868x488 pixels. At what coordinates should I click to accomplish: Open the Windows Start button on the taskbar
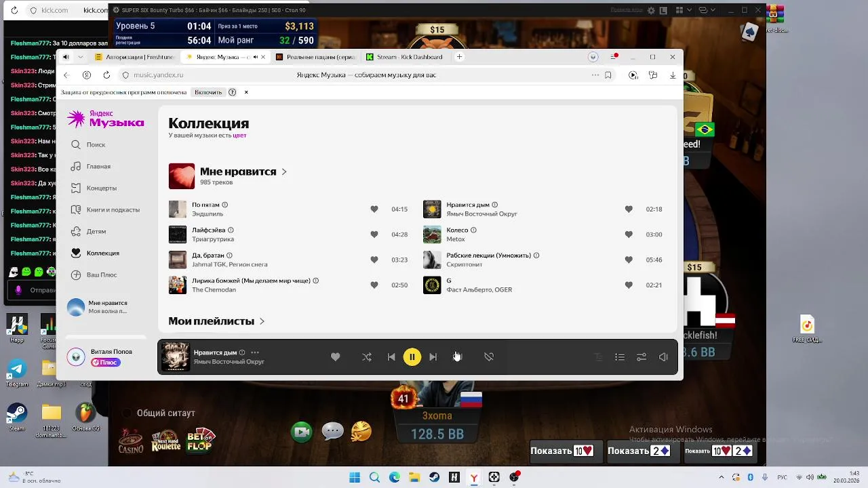pos(355,477)
